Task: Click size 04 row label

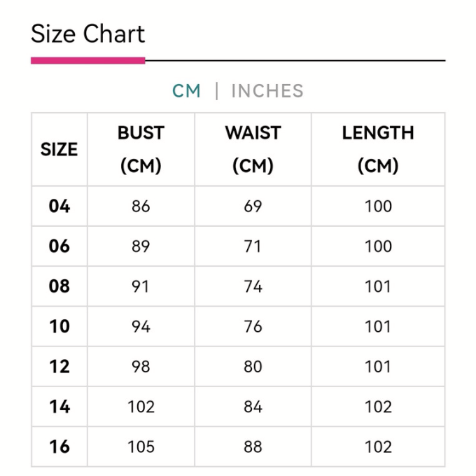Action: (59, 206)
